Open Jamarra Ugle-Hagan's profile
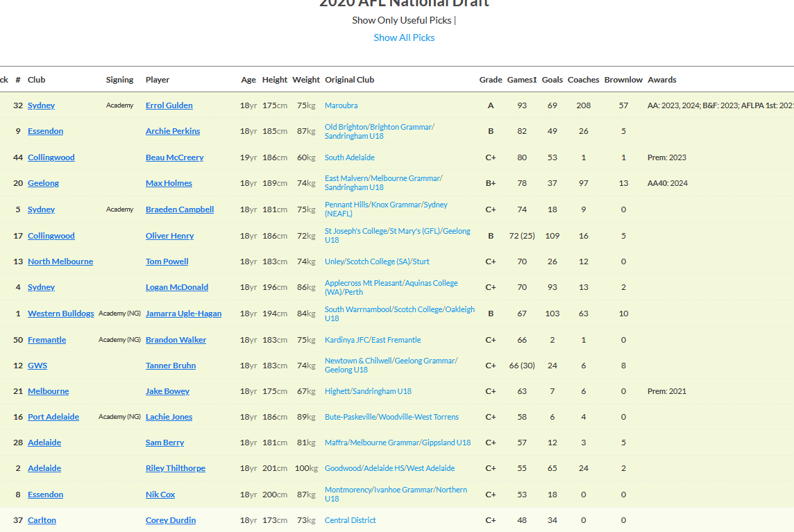Image resolution: width=794 pixels, height=532 pixels. (x=183, y=314)
